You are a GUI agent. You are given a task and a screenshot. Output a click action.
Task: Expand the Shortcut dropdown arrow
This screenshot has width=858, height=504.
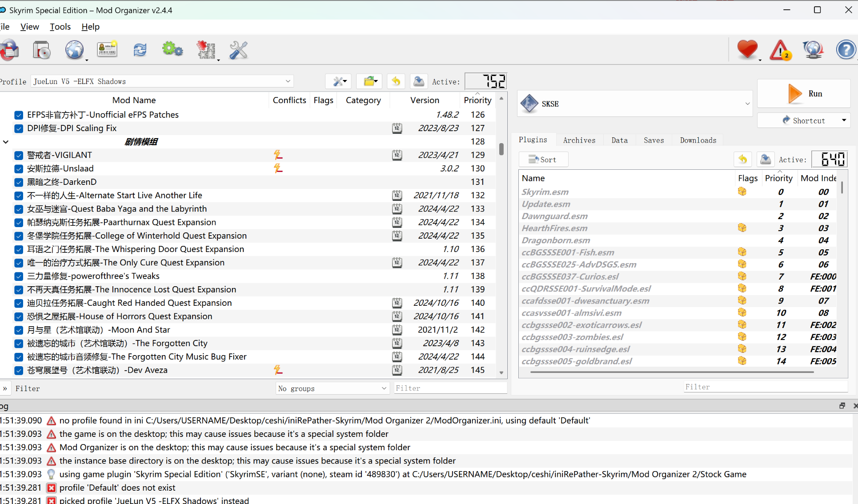pos(843,120)
